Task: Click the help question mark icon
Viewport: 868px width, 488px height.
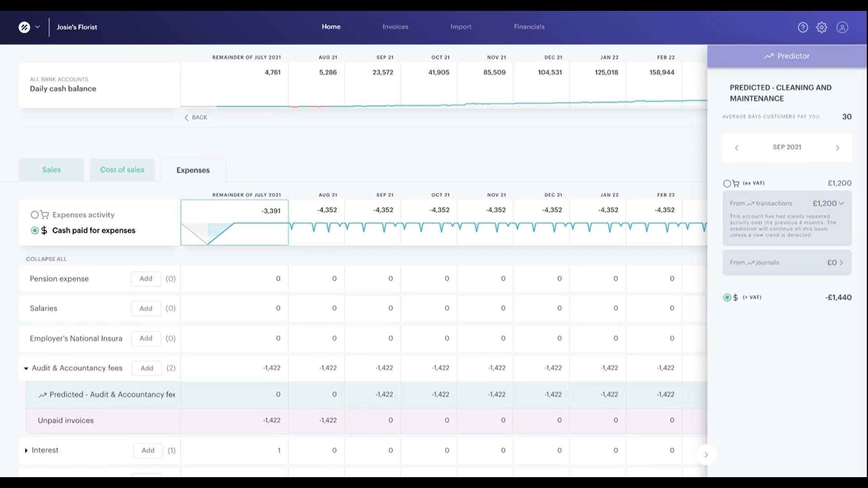Action: pos(802,27)
